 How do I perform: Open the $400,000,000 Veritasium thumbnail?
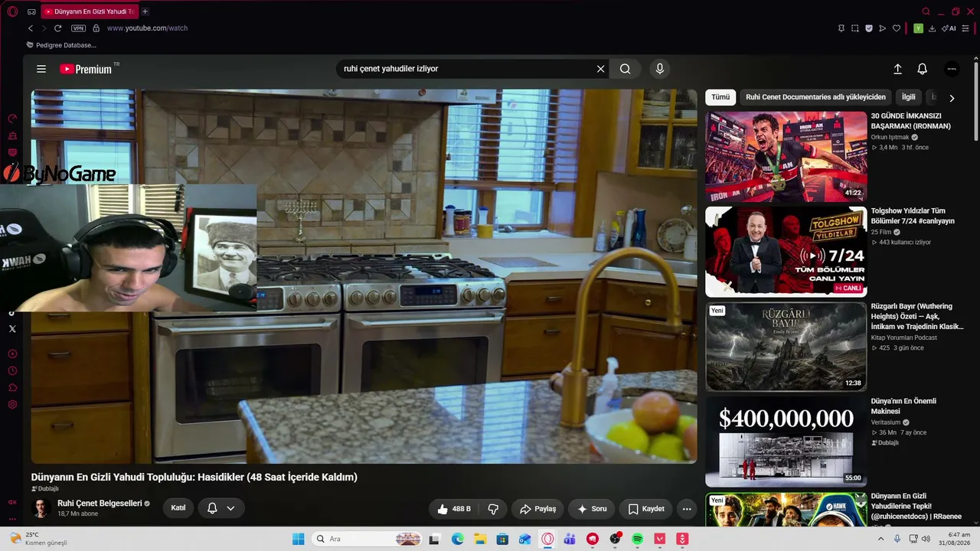(786, 441)
